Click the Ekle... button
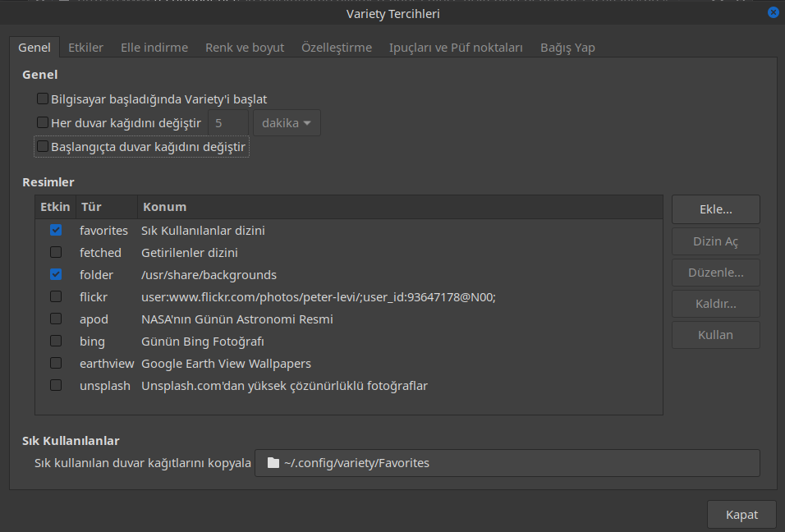Image resolution: width=785 pixels, height=532 pixels. 715,209
